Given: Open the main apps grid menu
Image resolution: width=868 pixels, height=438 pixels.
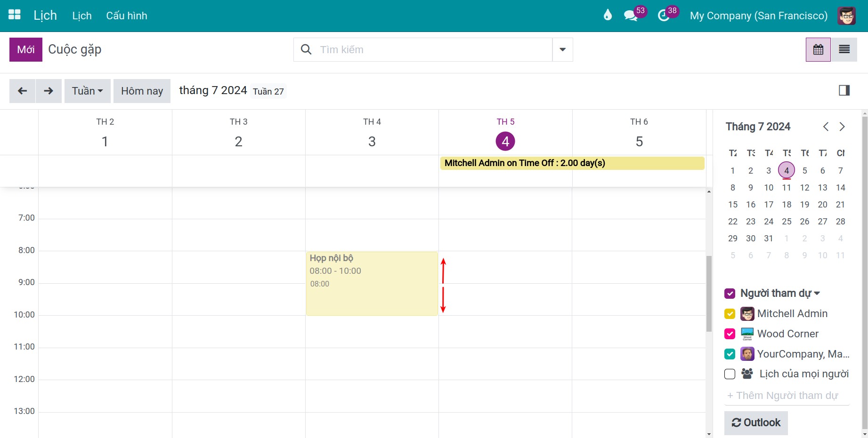Looking at the screenshot, I should [15, 15].
